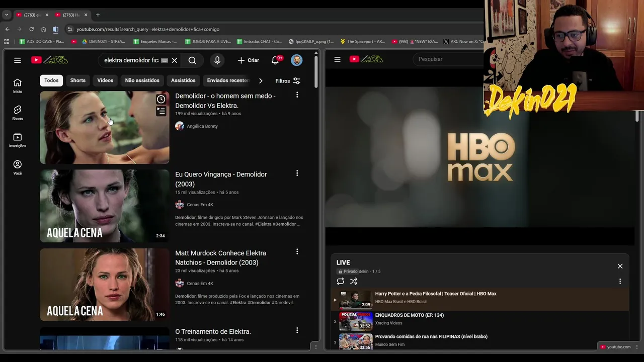This screenshot has height=362, width=644.
Task: Select the Todos filter chip
Action: coord(51,80)
